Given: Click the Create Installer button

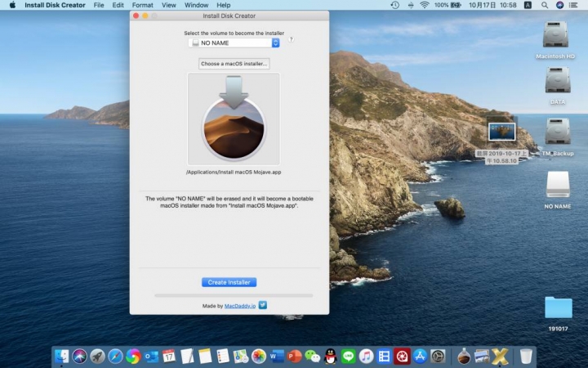Looking at the screenshot, I should tap(229, 282).
